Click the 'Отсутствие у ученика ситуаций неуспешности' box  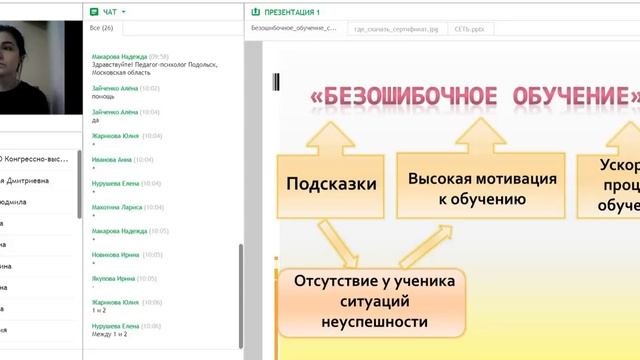(x=372, y=302)
